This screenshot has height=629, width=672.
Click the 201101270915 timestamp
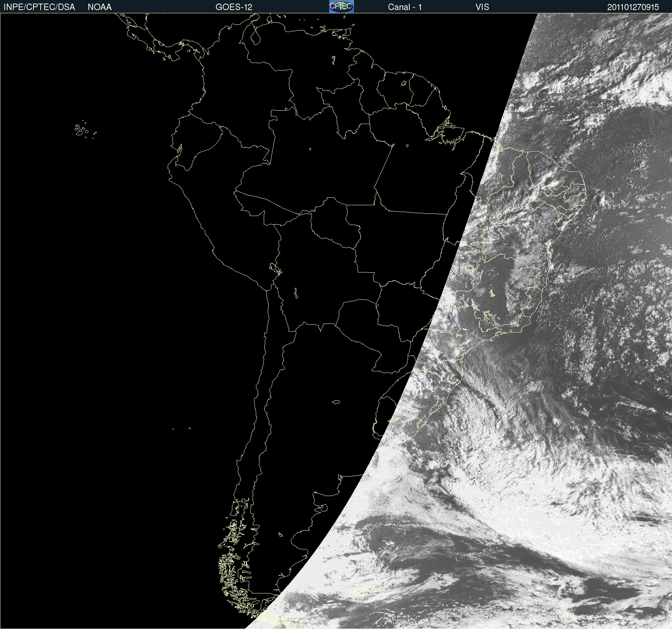click(x=633, y=7)
